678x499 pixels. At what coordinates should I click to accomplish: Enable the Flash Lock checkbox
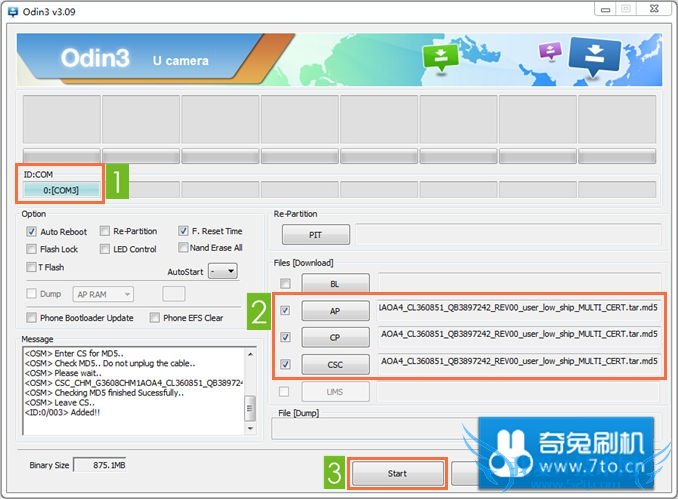click(x=31, y=249)
